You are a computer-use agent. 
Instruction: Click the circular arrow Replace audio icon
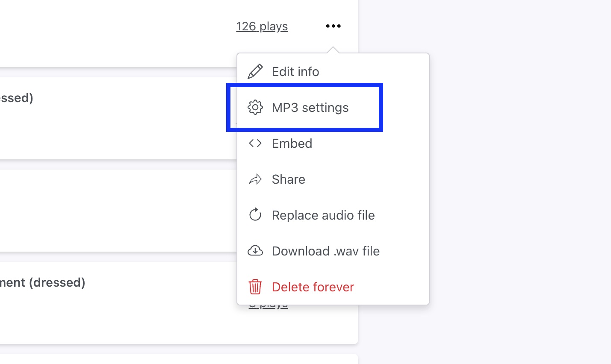click(x=255, y=215)
